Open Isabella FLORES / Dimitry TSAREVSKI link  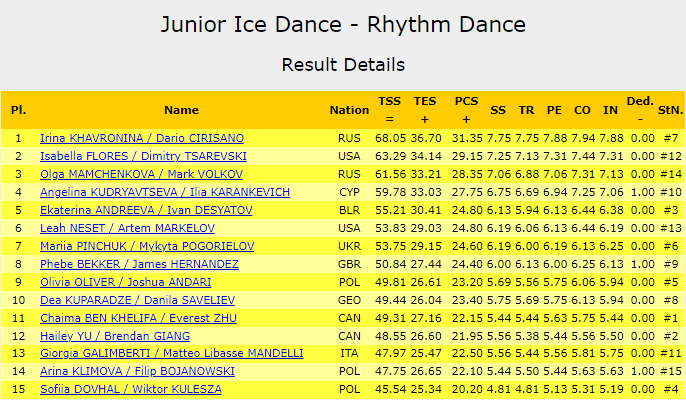pos(143,156)
